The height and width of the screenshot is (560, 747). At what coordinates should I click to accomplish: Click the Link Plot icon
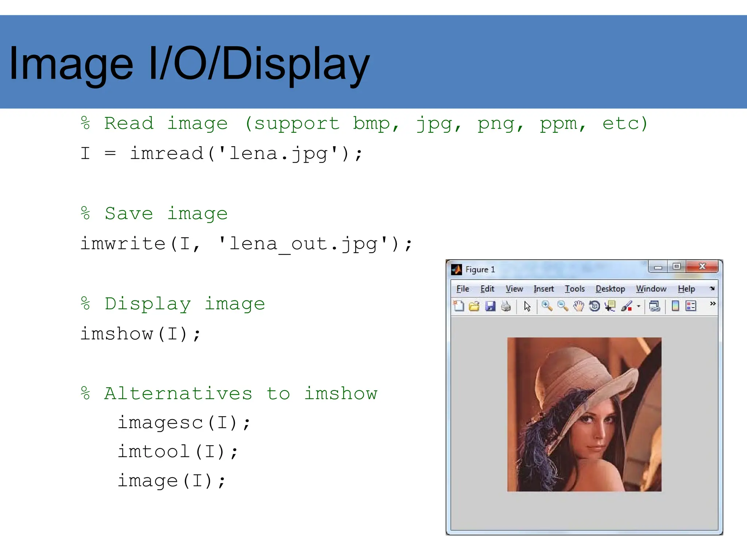[655, 306]
